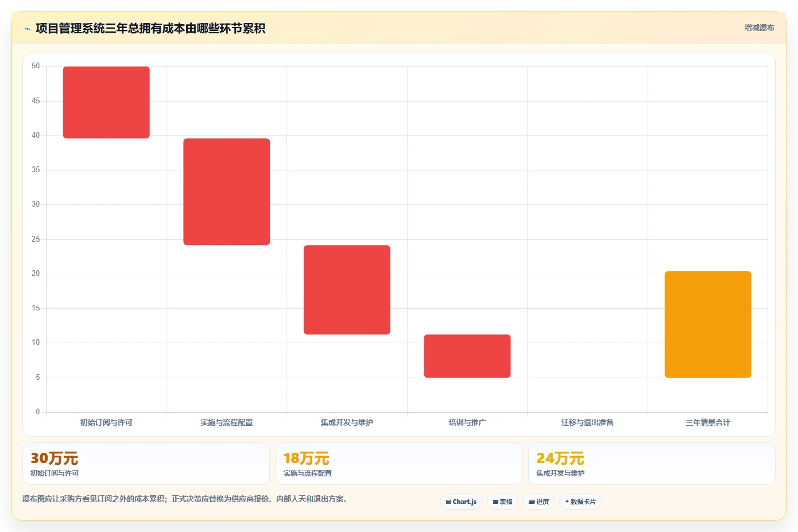
Task: Click the chart title 项目管理系统三年总拥有成本
Action: pos(150,29)
